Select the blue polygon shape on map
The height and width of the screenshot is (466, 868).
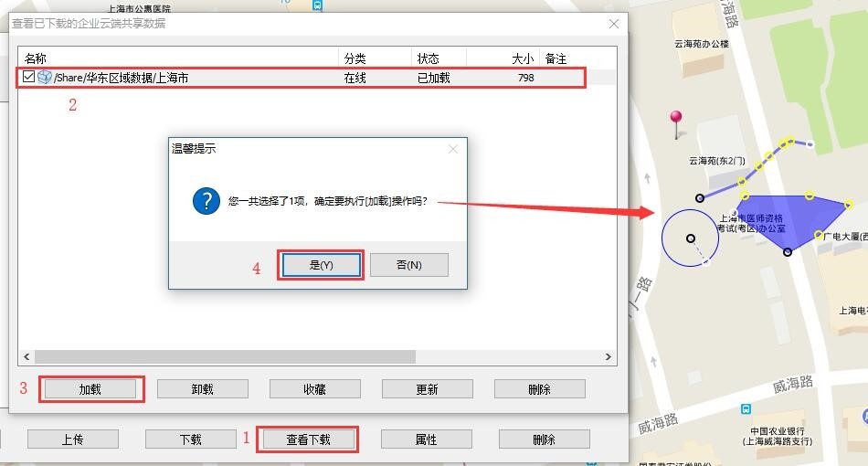pyautogui.click(x=781, y=219)
